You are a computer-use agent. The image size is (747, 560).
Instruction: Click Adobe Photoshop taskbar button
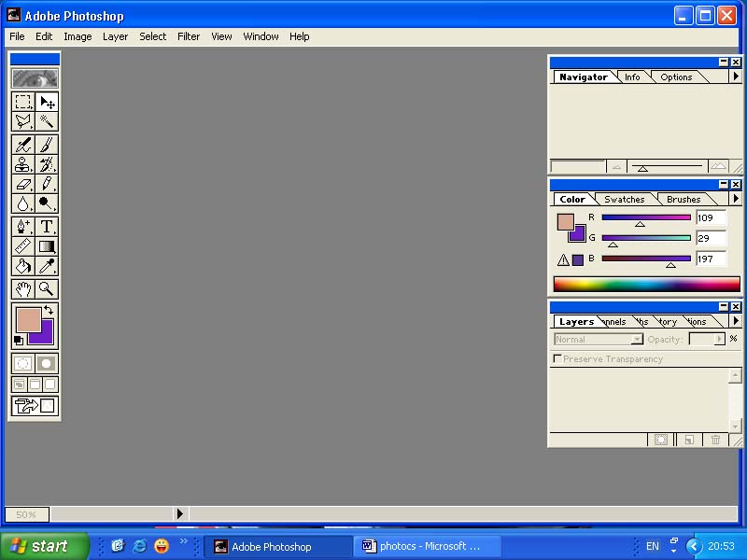coord(279,546)
